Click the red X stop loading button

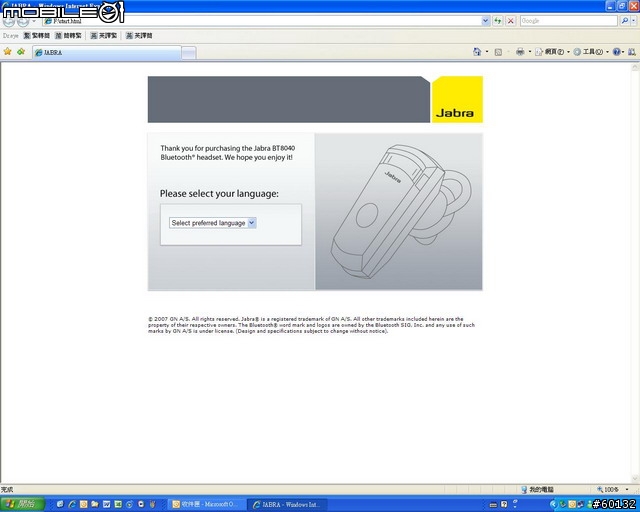tap(511, 21)
